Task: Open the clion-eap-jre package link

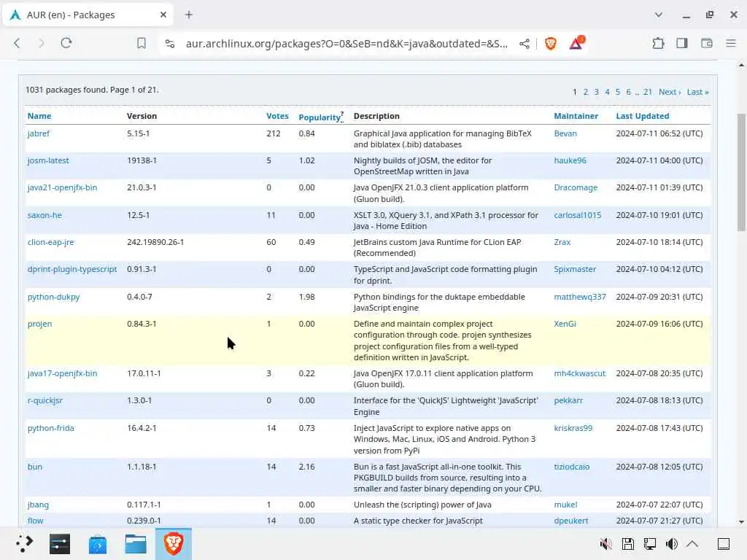Action: tap(51, 242)
